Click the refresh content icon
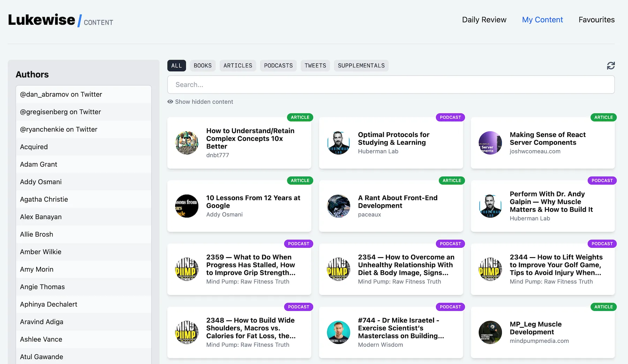The height and width of the screenshot is (364, 628). coord(611,66)
